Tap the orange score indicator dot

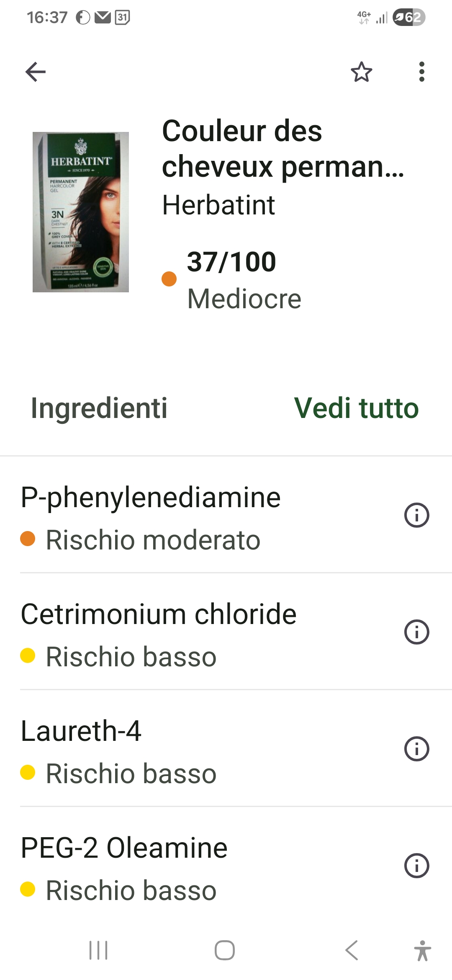click(169, 279)
